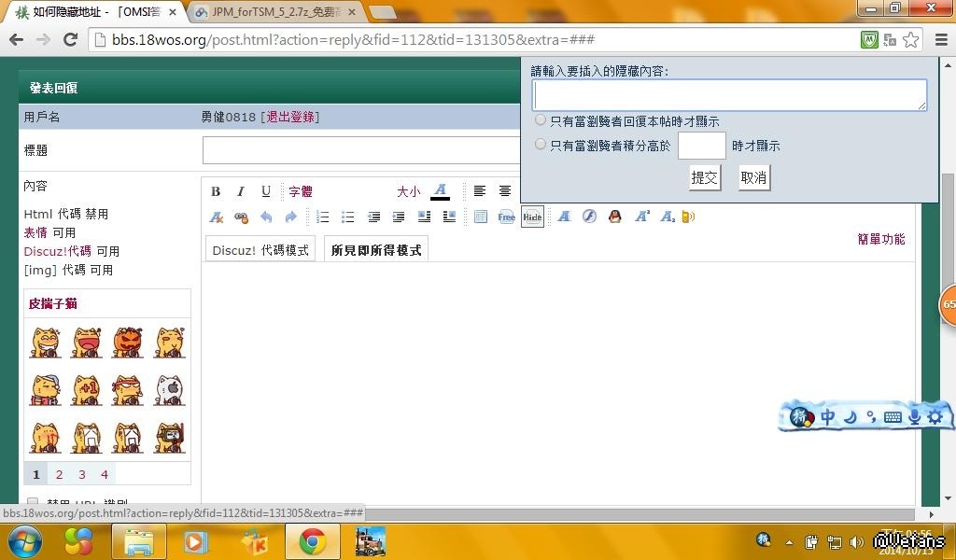This screenshot has height=560, width=956.
Task: Open the 字體 font dropdown
Action: click(301, 191)
